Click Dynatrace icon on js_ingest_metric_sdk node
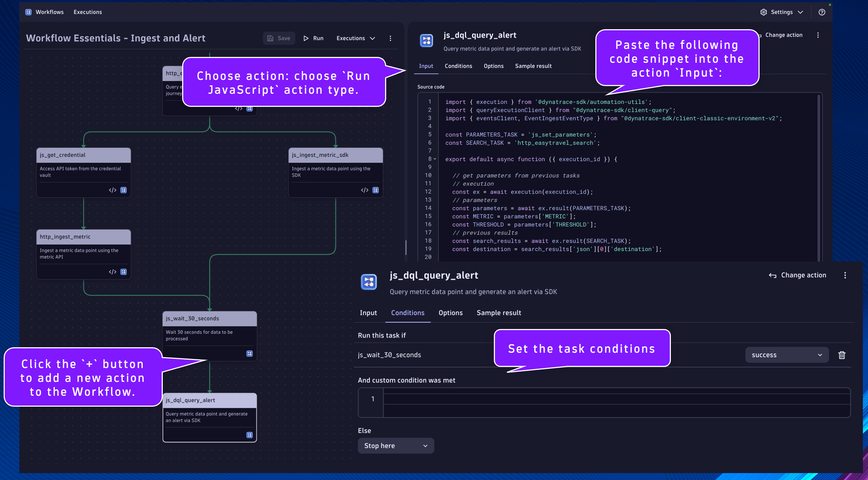 pos(375,190)
